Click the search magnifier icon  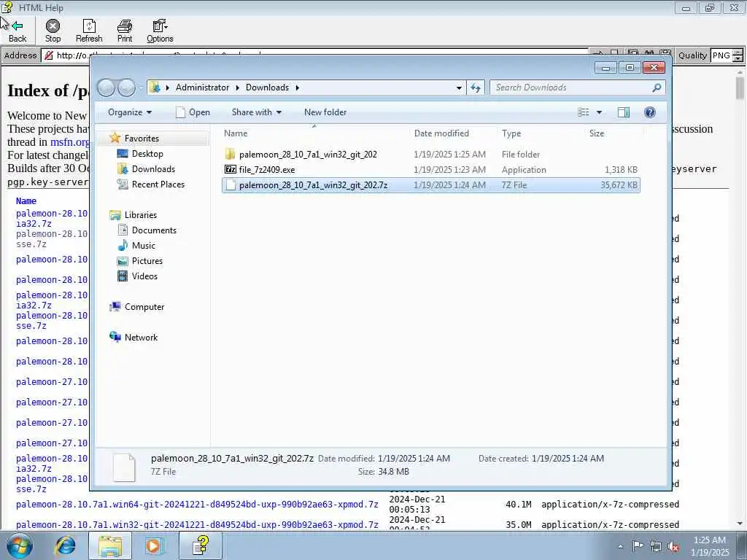tap(657, 87)
